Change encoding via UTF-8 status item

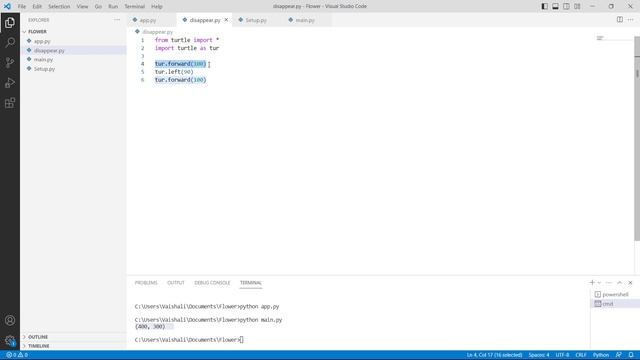(562, 355)
